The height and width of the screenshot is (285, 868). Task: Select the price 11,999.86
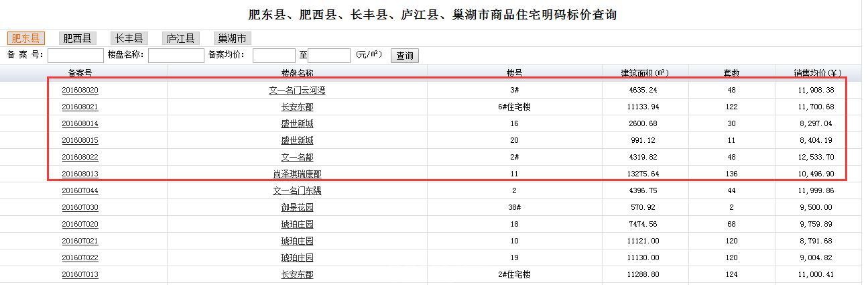click(x=816, y=191)
